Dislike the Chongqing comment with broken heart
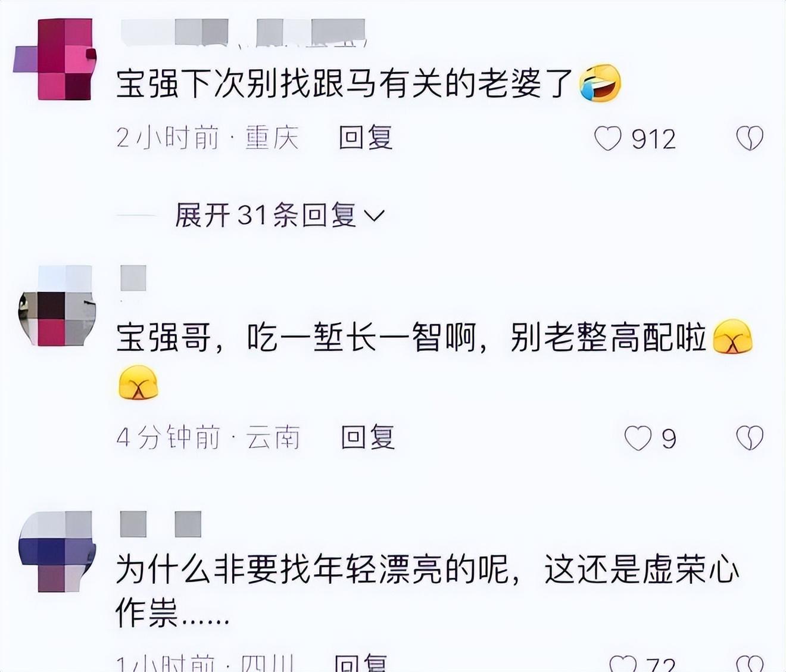This screenshot has height=672, width=786. (750, 139)
